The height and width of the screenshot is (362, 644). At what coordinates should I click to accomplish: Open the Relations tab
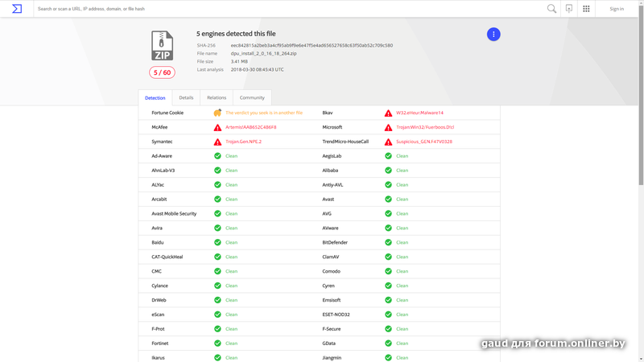coord(217,97)
